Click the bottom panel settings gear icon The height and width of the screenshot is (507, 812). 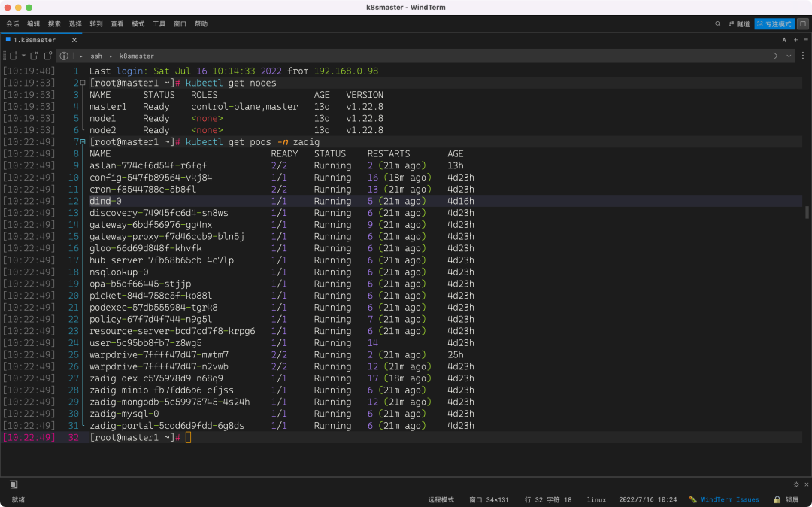[796, 484]
